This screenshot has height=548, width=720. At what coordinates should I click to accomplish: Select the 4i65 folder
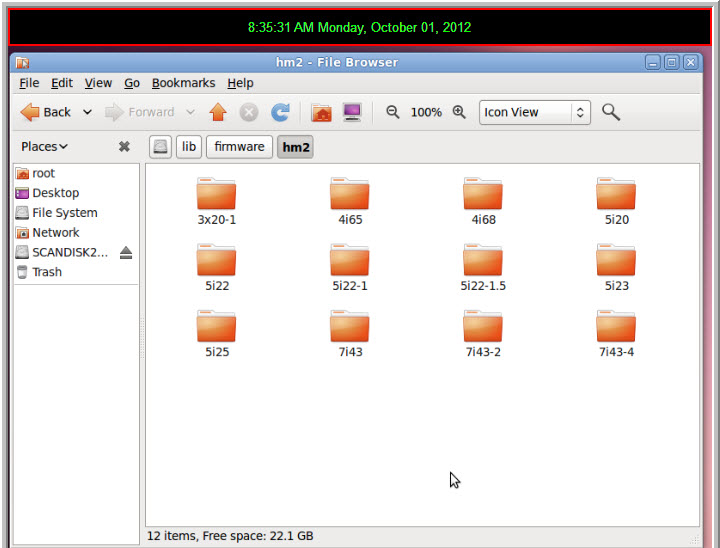(x=350, y=201)
